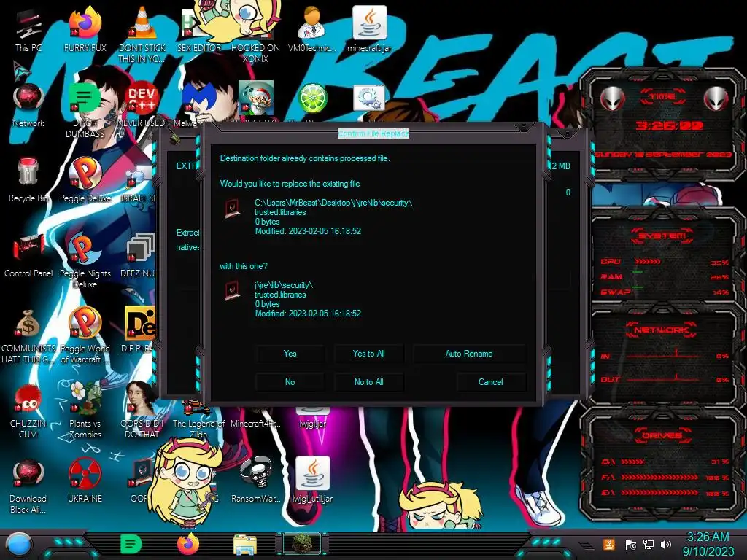Click No to keep existing file

290,382
